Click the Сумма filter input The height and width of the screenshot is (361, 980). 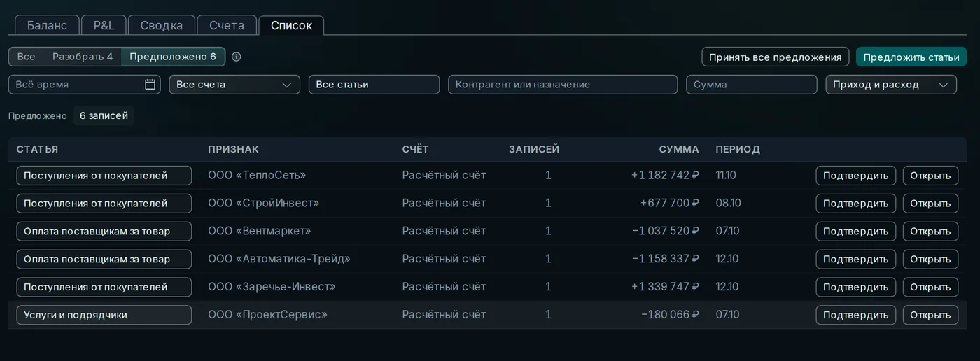point(751,85)
